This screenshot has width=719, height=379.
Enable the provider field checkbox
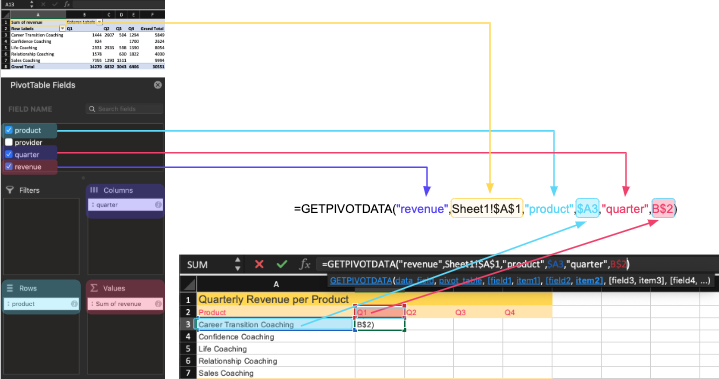(x=9, y=142)
